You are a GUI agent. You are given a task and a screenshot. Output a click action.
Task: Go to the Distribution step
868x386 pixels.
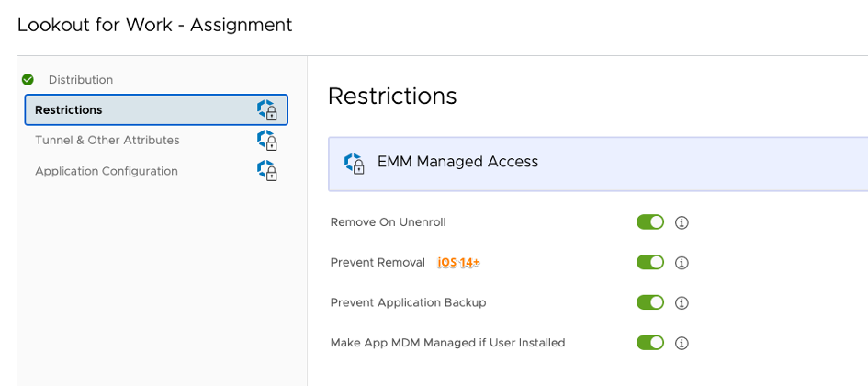(x=81, y=80)
